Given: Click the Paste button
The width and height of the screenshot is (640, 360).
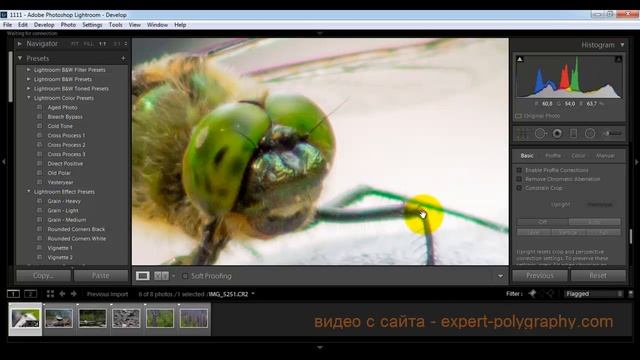Looking at the screenshot, I should point(101,276).
